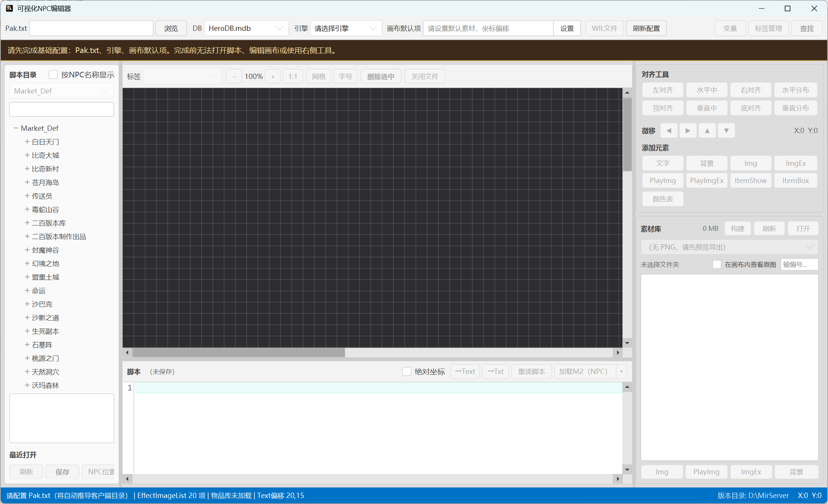Click 保存 button at bottom left
This screenshot has height=504, width=828.
(62, 472)
